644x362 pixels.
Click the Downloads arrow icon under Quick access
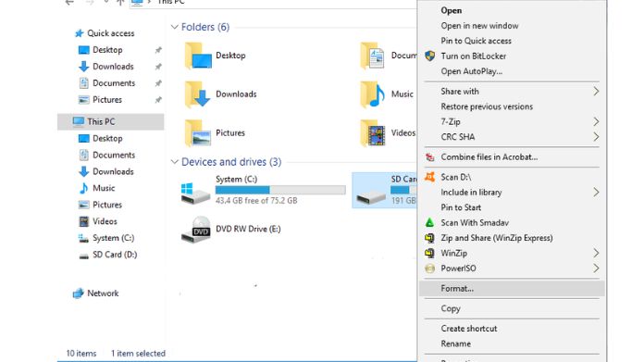[84, 67]
